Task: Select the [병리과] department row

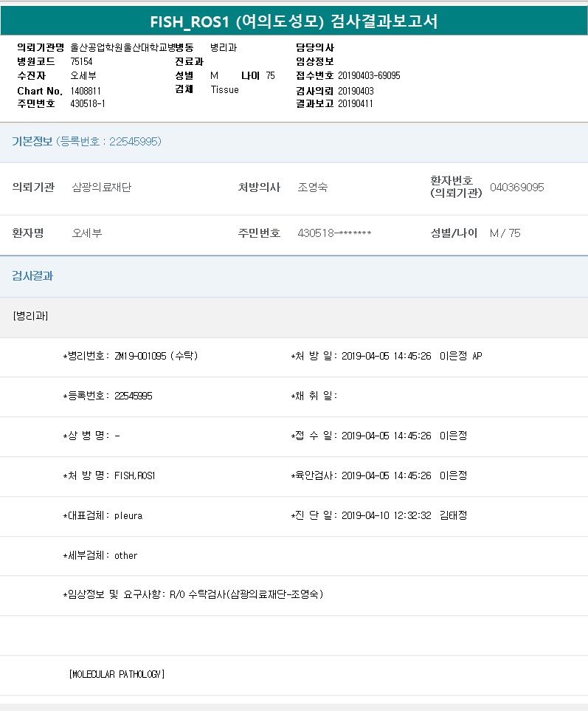Action: click(31, 316)
